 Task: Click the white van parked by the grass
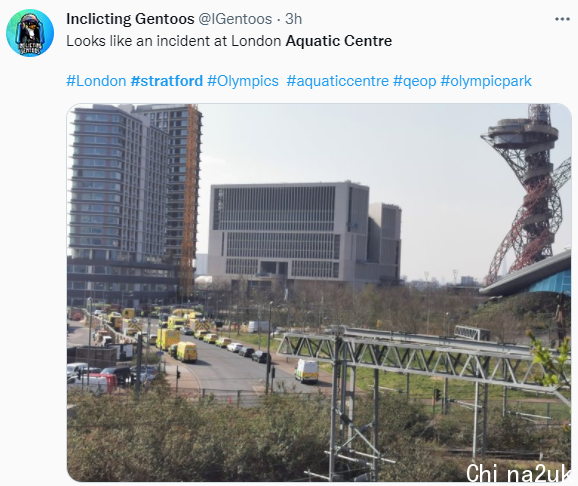pos(306,371)
